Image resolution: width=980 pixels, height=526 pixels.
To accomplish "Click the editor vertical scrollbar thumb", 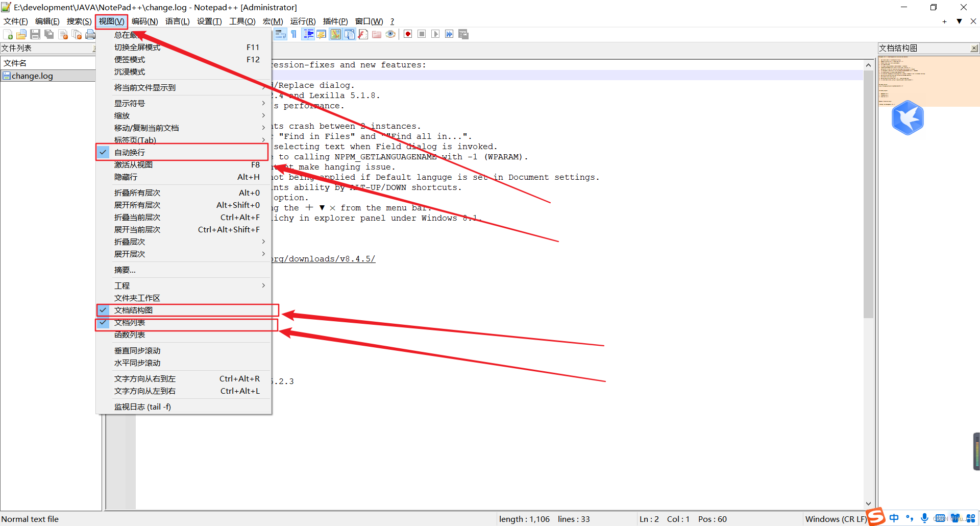I will tap(868, 194).
